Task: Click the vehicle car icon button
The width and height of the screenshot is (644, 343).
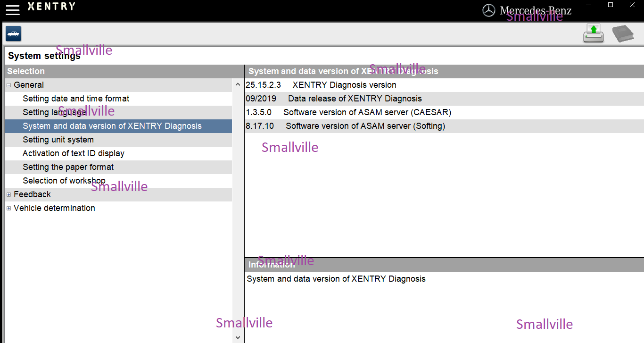Action: 13,34
